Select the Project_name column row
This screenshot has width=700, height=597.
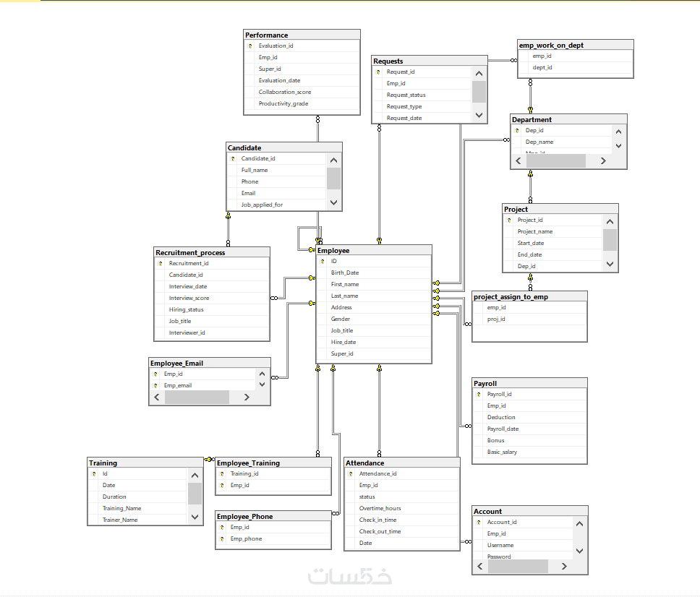pyautogui.click(x=553, y=231)
